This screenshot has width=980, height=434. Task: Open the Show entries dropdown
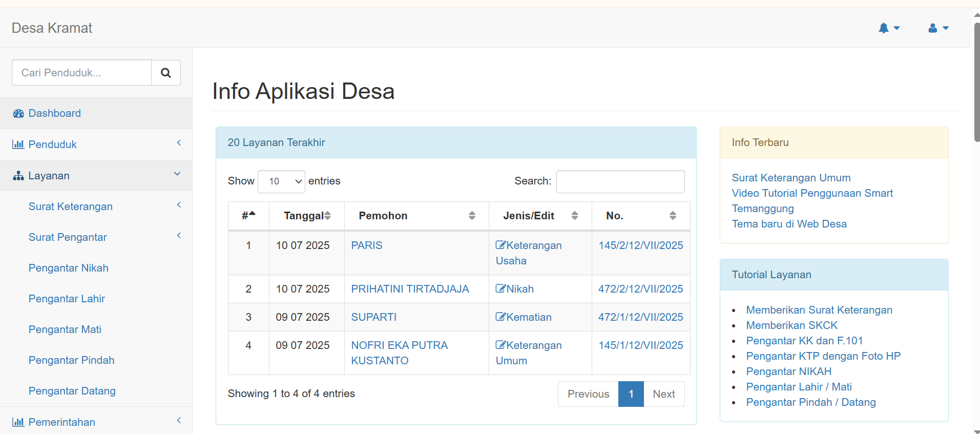click(x=281, y=181)
